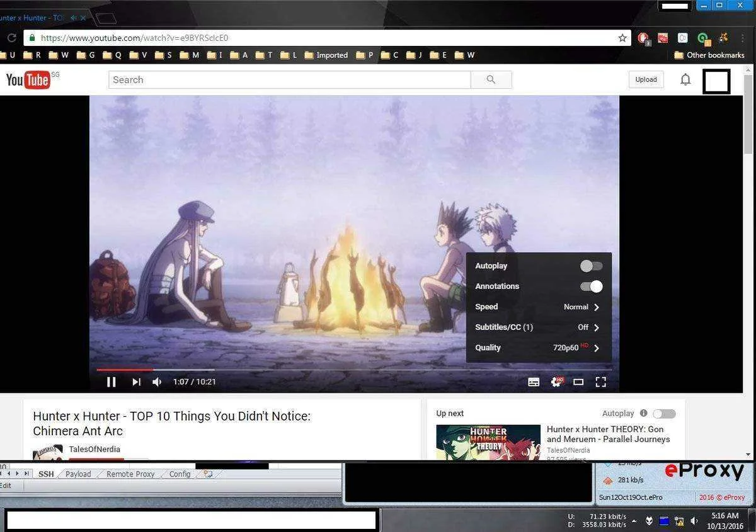Click the video progress bar
This screenshot has width=756, height=532.
(x=353, y=370)
